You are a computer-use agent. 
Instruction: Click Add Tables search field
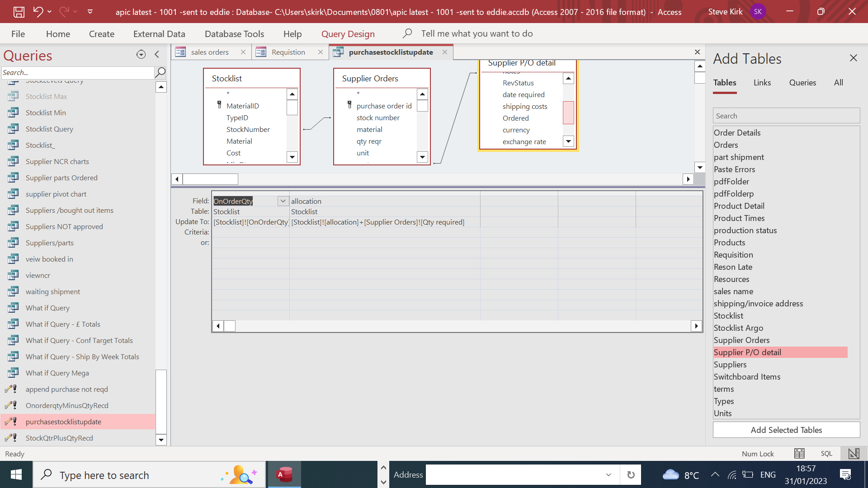pos(786,116)
